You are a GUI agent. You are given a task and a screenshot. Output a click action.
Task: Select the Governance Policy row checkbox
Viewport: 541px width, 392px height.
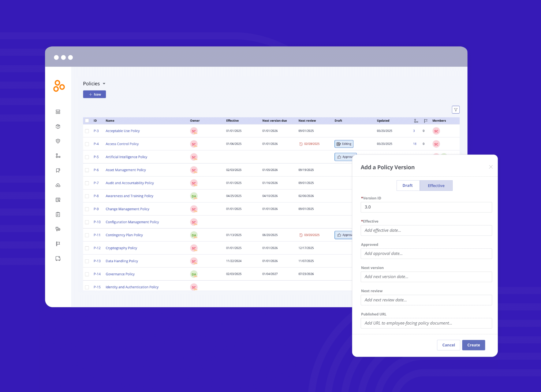coord(87,274)
